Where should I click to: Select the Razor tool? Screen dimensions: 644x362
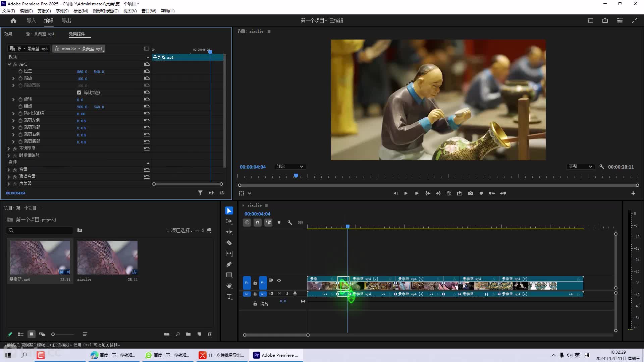click(x=229, y=243)
